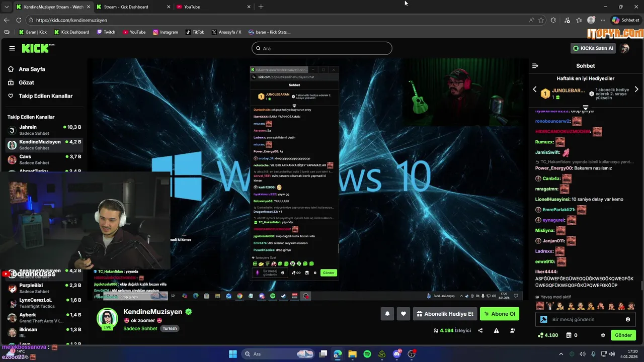Image resolution: width=644 pixels, height=362 pixels.
Task: Open browser settings ellipsis menu
Action: tap(603, 20)
